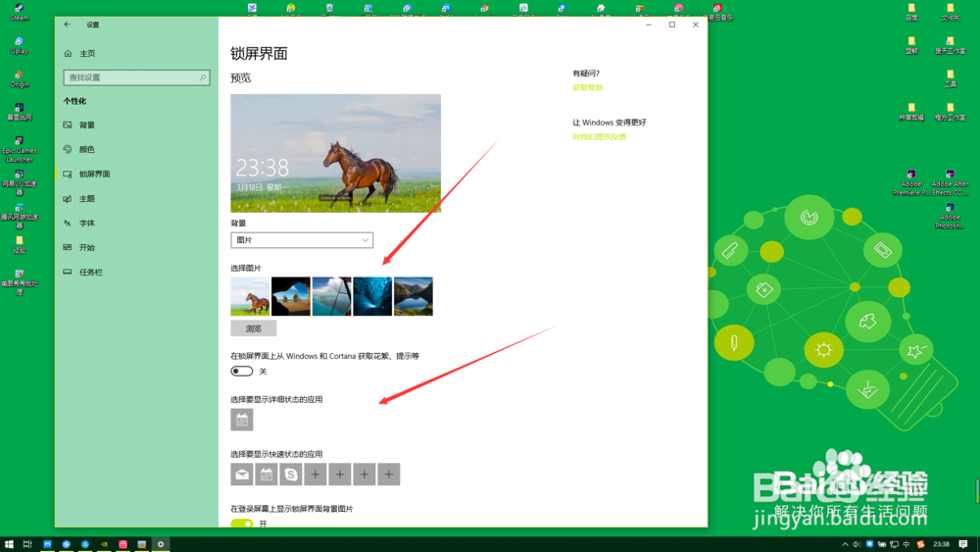Open the 工具 desktop folder

[x=950, y=78]
